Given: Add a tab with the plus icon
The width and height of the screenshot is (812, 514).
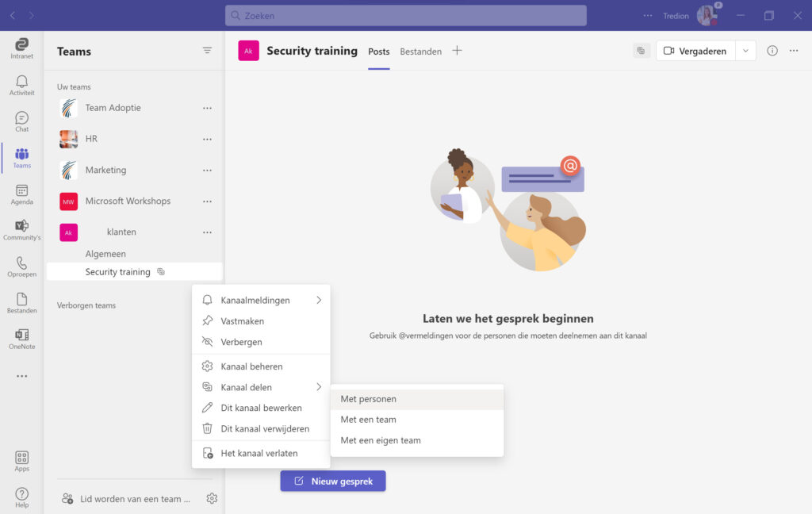Looking at the screenshot, I should [457, 50].
